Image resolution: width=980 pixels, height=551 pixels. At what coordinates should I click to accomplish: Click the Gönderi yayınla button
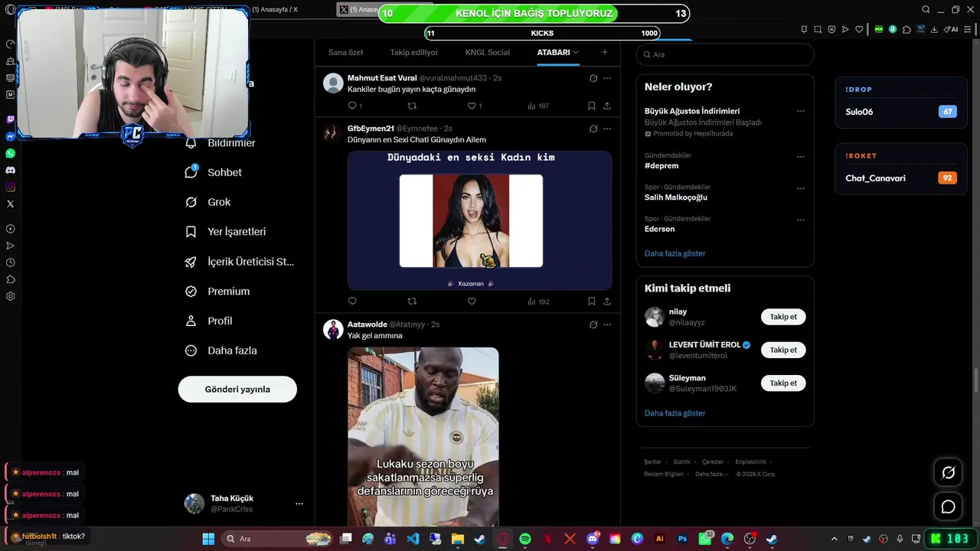click(237, 389)
